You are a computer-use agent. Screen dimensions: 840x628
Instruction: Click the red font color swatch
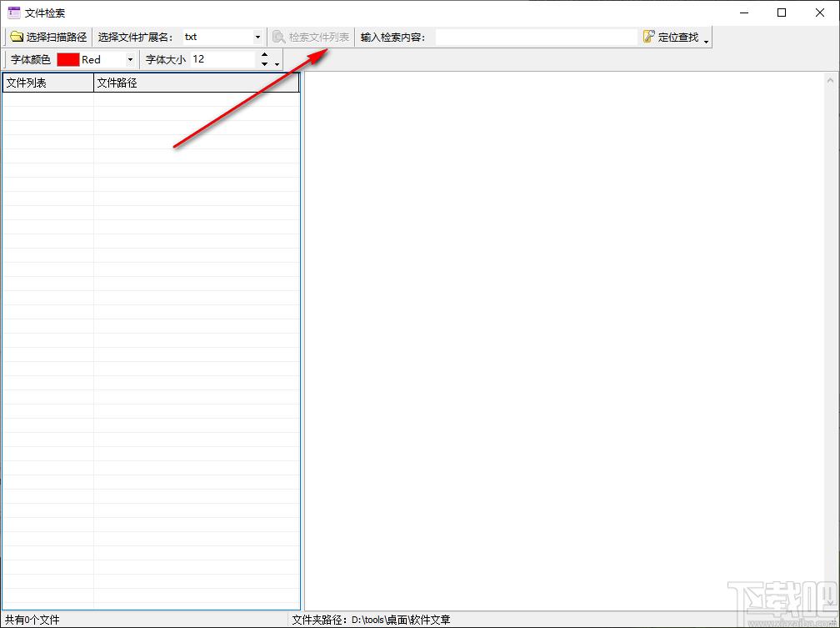click(x=67, y=60)
